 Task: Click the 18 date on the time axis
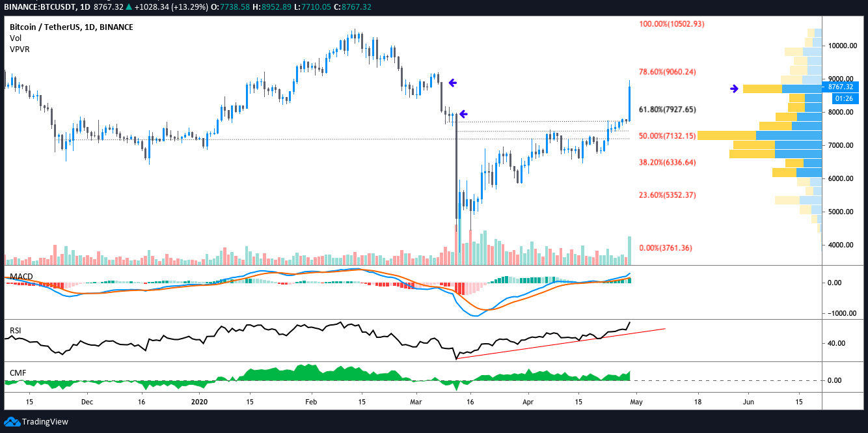698,402
